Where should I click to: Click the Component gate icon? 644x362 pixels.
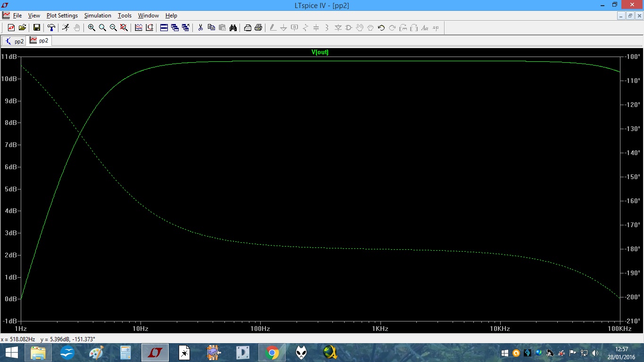point(349,28)
